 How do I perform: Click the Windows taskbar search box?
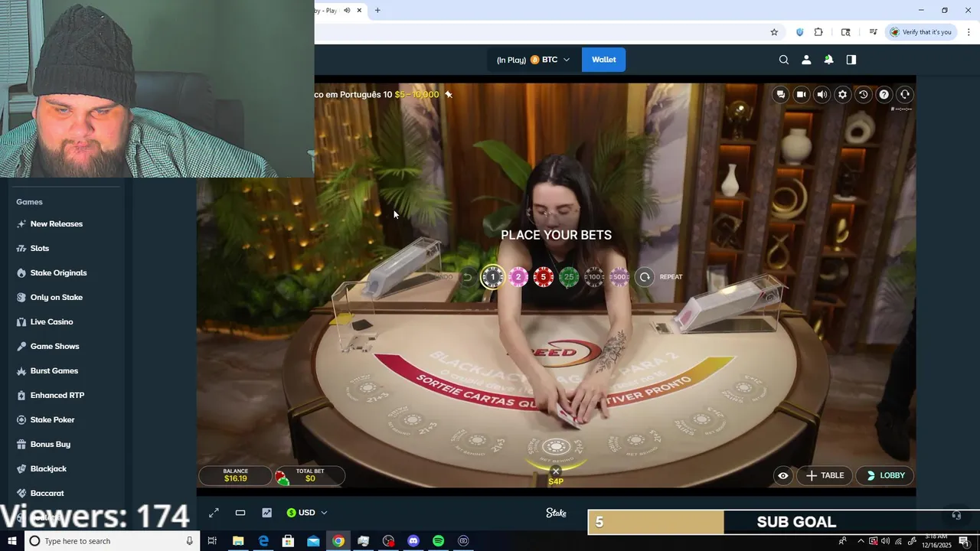coord(113,541)
